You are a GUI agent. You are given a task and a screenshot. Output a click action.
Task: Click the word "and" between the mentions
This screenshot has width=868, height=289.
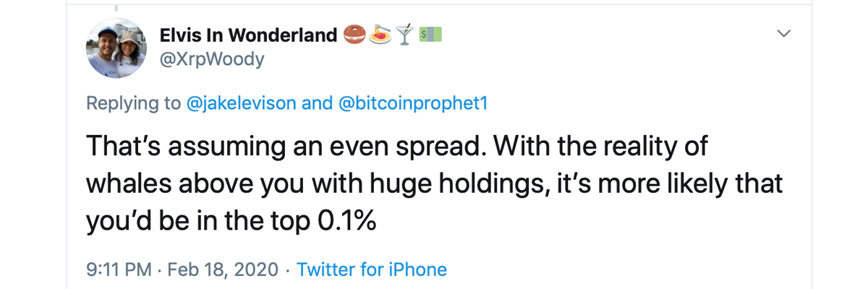tap(317, 103)
